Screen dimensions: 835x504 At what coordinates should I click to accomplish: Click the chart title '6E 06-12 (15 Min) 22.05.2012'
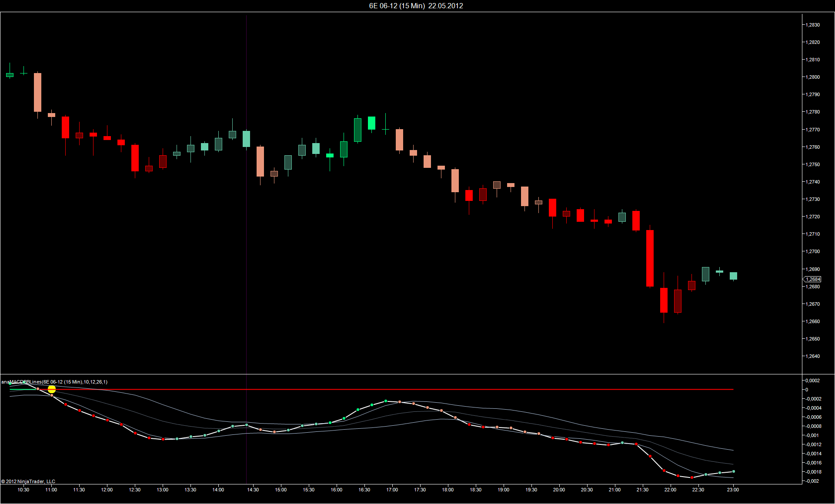click(416, 6)
